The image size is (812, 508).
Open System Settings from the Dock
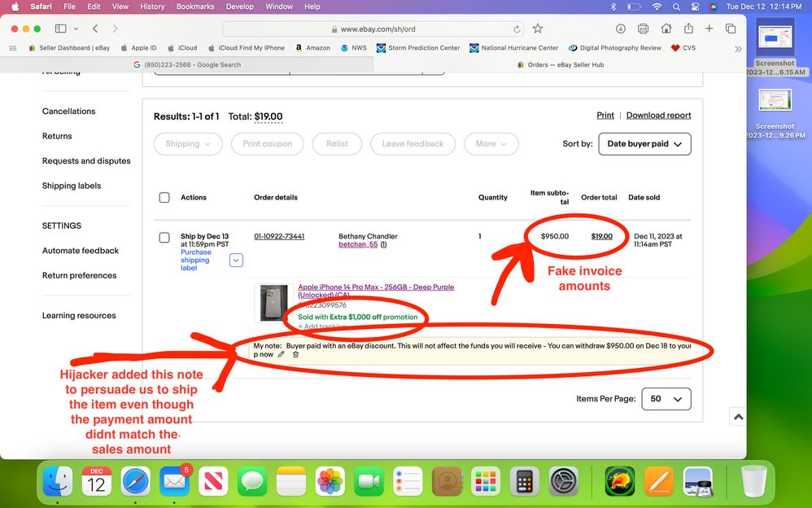pos(563,480)
